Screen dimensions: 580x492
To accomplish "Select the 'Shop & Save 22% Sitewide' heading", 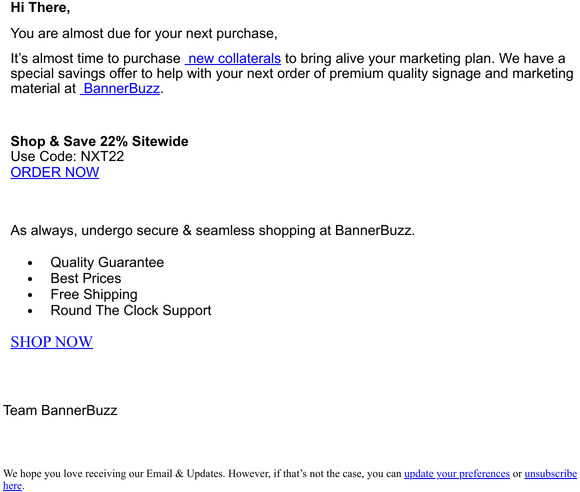I will [x=100, y=141].
